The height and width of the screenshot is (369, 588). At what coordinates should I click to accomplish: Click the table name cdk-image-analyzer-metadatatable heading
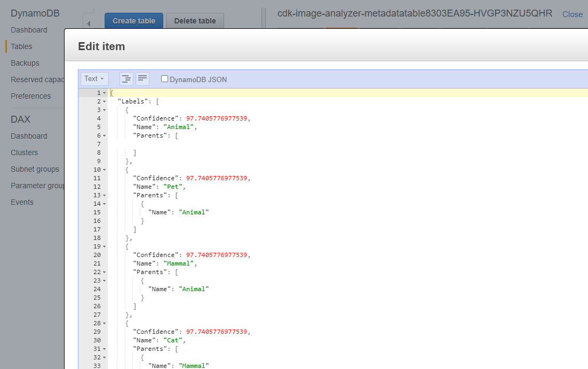pyautogui.click(x=415, y=13)
